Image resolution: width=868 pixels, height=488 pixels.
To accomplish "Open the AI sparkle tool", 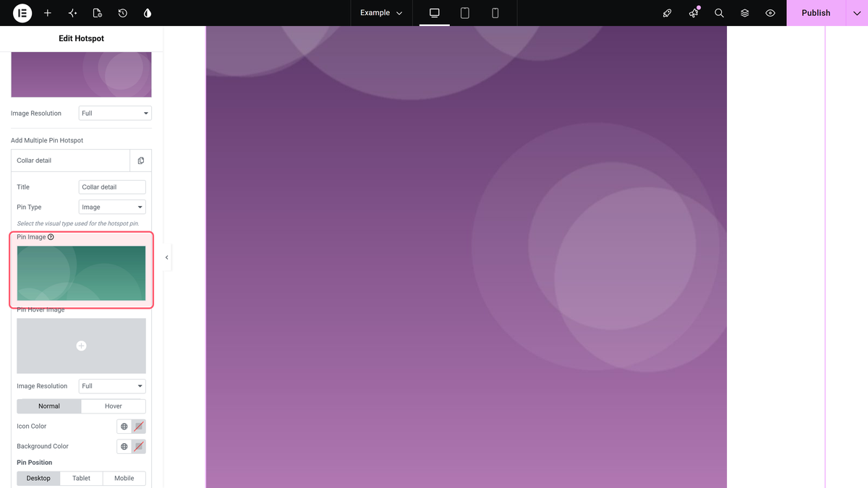I will coord(72,13).
